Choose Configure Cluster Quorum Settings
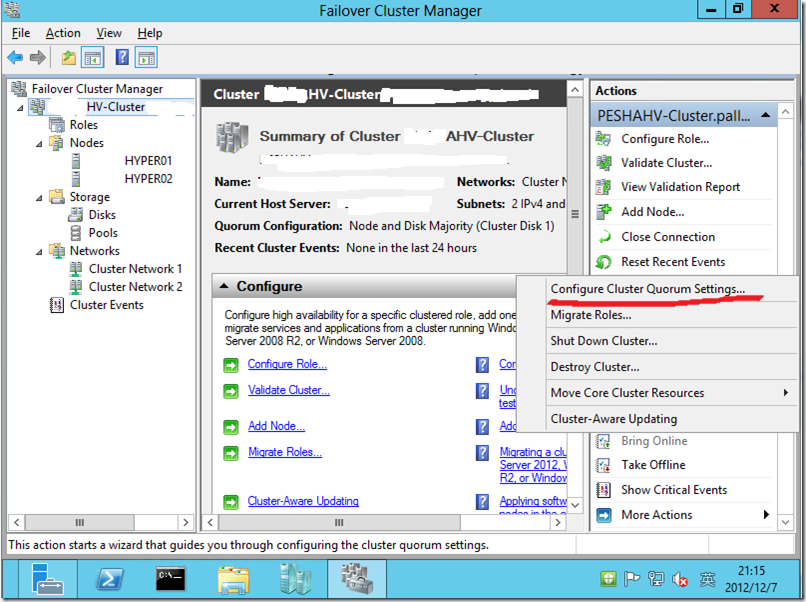This screenshot has height=602, width=806. pos(648,289)
